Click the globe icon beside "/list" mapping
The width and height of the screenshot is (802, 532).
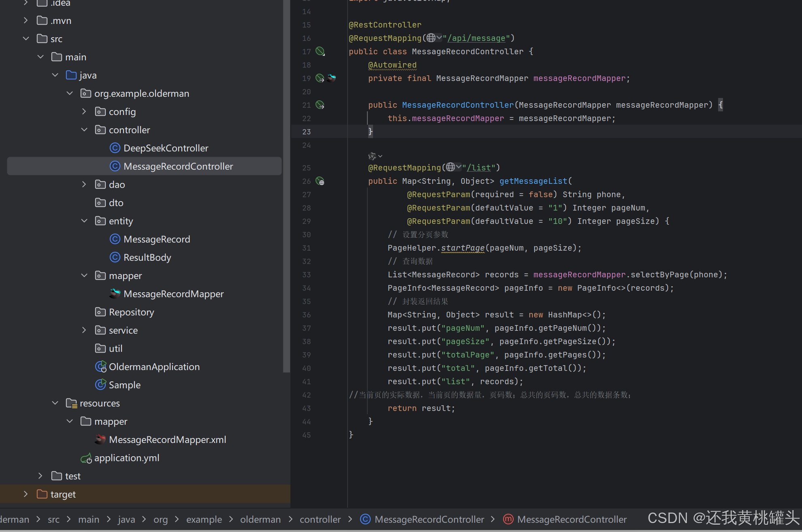click(450, 167)
